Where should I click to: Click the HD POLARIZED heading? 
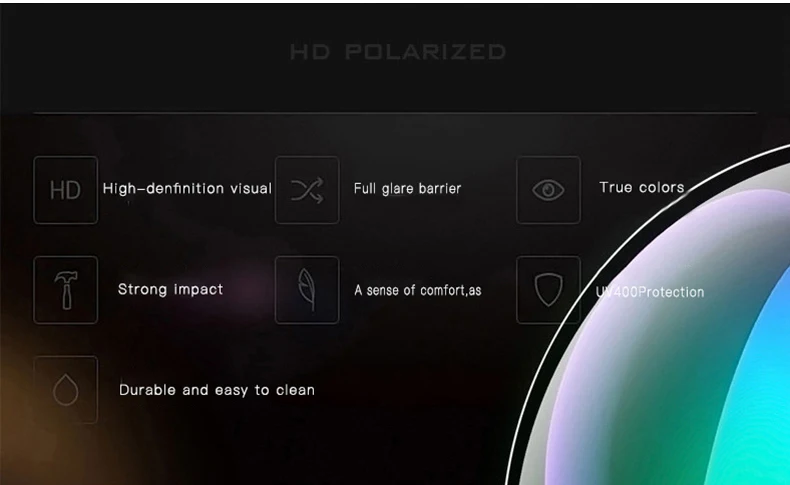398,52
